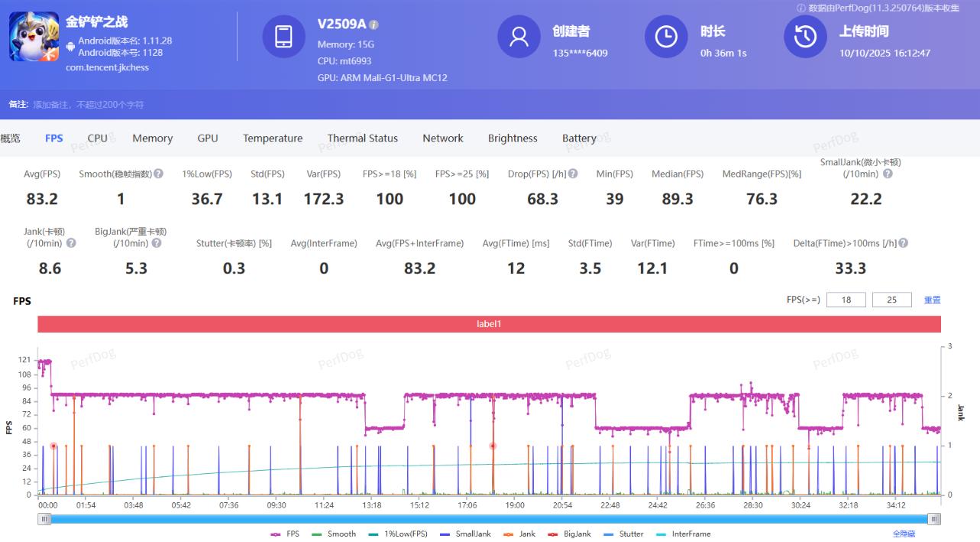The height and width of the screenshot is (542, 980).
Task: Click the creator user profile icon
Action: pos(519,37)
